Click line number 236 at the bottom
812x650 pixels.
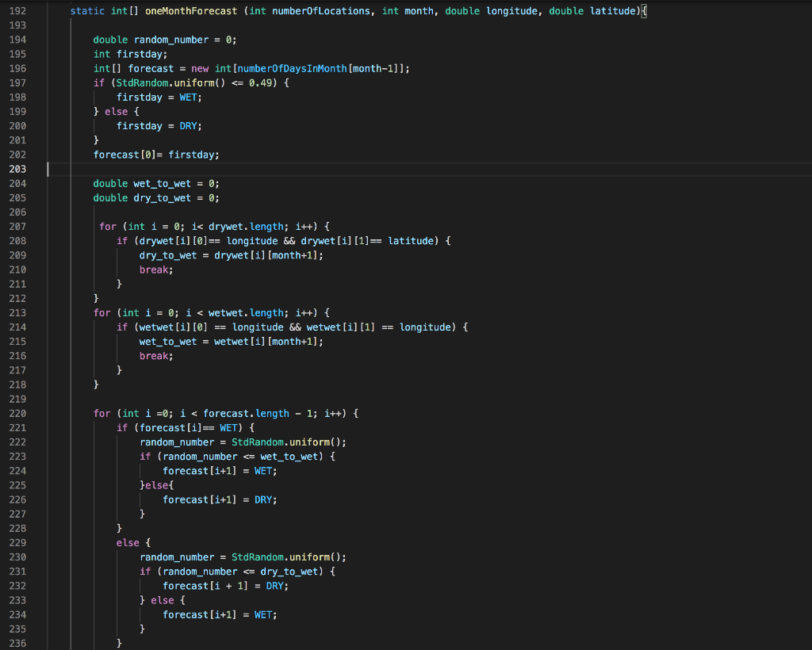coord(17,643)
